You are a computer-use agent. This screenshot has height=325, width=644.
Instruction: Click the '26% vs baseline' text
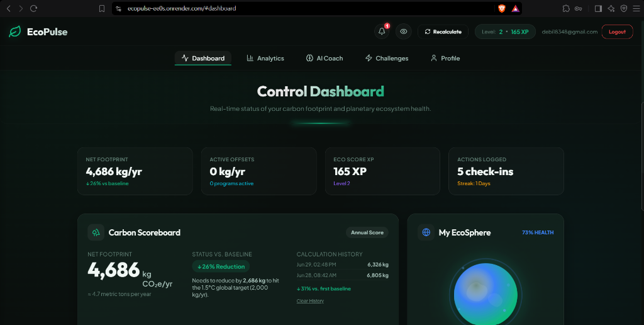[x=107, y=183]
